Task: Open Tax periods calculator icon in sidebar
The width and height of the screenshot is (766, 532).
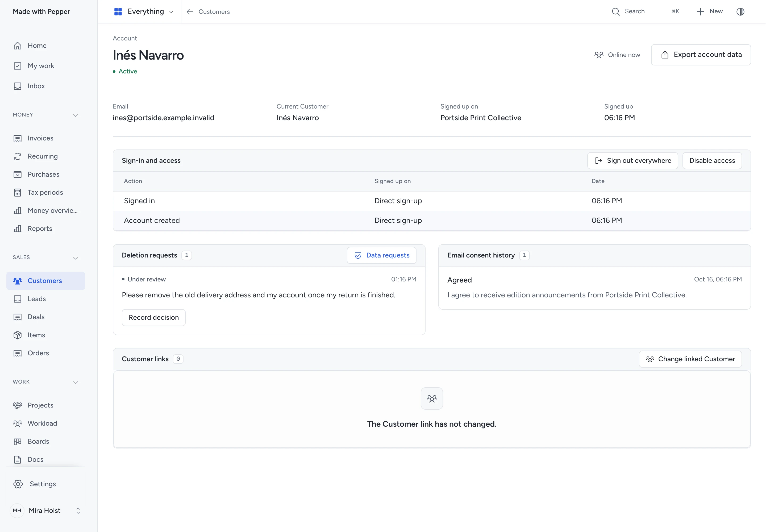Action: (x=18, y=193)
